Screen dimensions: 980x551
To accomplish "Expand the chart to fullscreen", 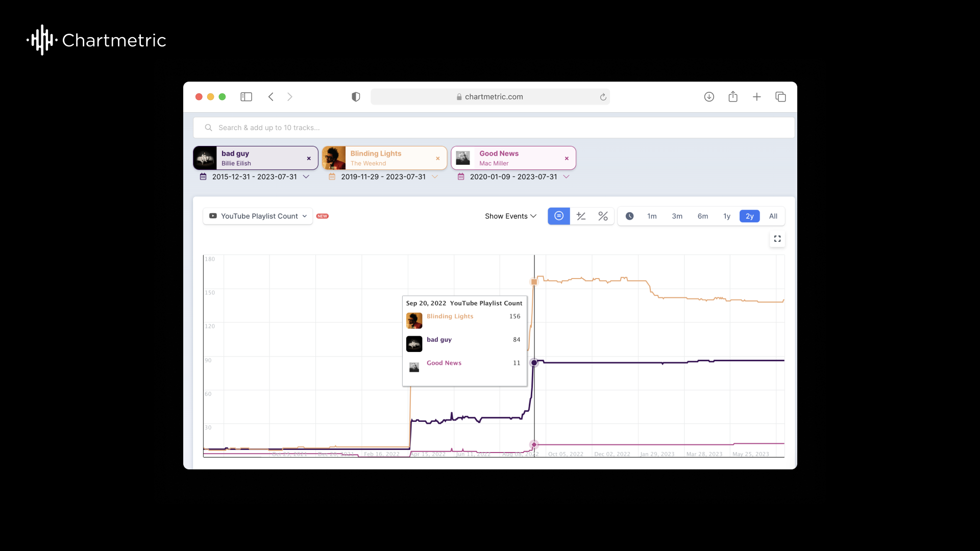I will tap(777, 239).
